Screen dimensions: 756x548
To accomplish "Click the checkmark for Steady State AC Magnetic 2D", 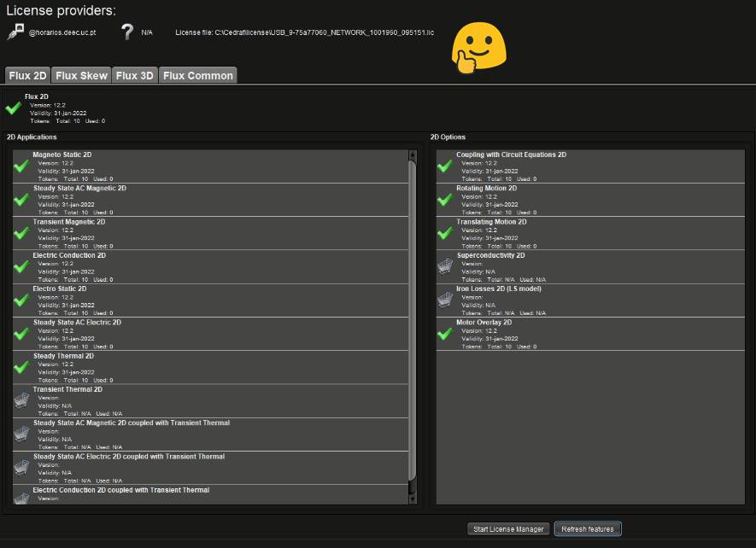I will [x=21, y=200].
